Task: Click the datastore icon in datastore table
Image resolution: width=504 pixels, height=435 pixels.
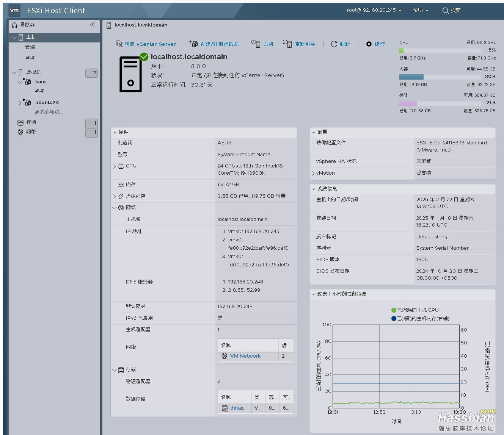Action: (225, 408)
